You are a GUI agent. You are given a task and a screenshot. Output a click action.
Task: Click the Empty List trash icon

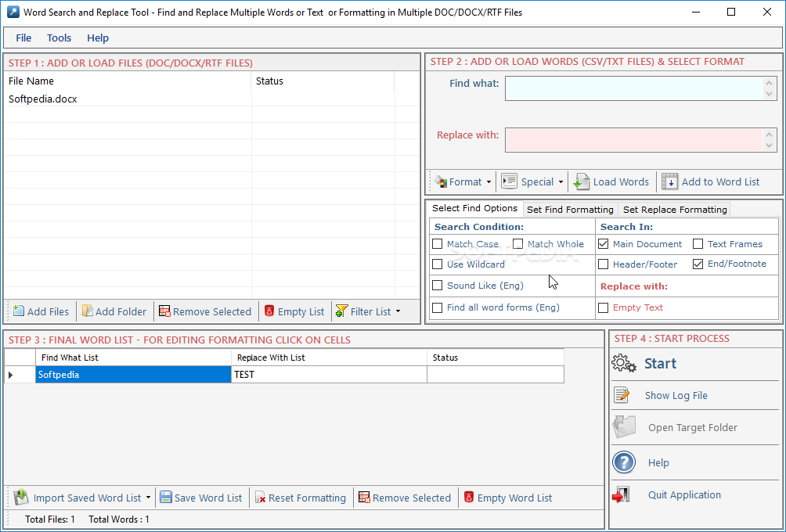(x=269, y=311)
